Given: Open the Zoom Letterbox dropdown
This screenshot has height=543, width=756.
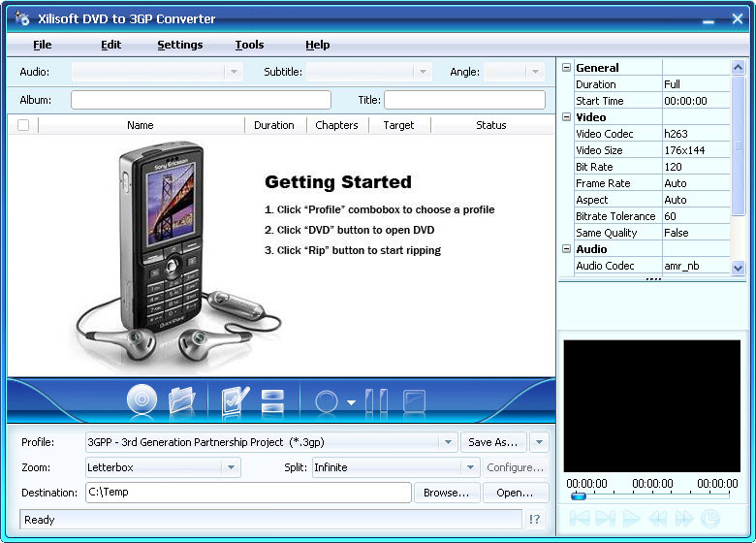Looking at the screenshot, I should coord(231,467).
